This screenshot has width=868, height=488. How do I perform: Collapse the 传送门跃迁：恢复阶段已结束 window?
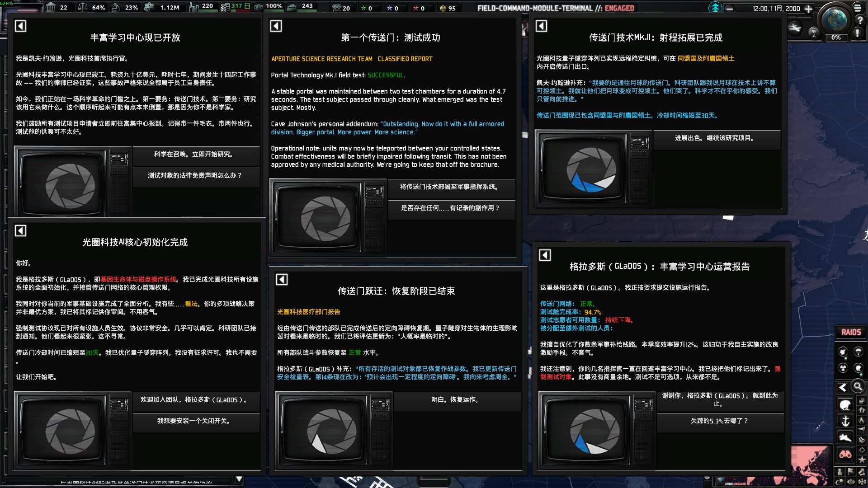[x=282, y=279]
